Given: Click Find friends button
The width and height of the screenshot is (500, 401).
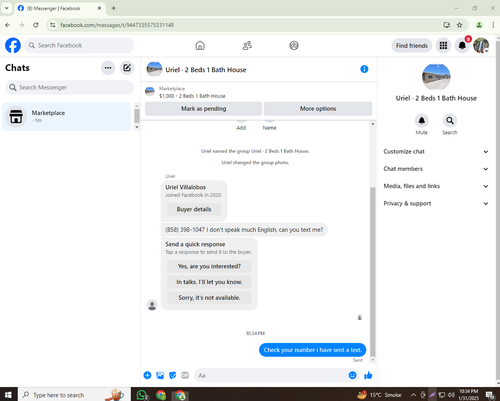Looking at the screenshot, I should point(412,46).
